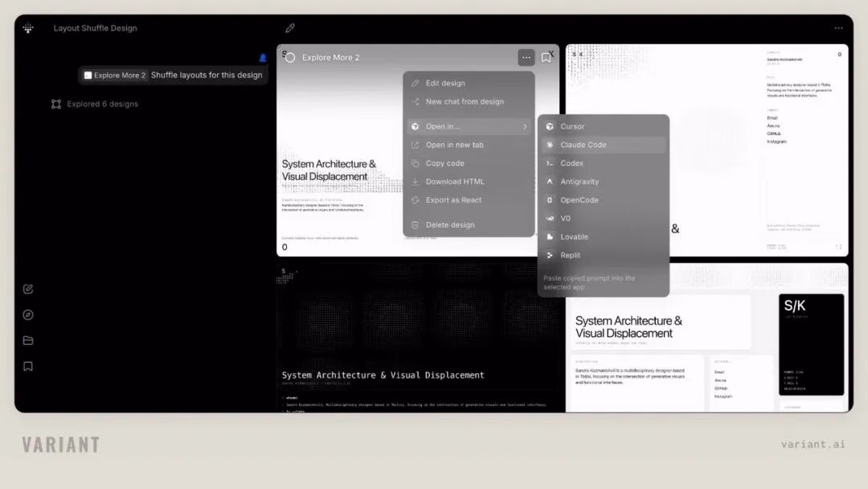Click the ellipsis button on Explore More 2 card
868x489 pixels.
tap(526, 58)
